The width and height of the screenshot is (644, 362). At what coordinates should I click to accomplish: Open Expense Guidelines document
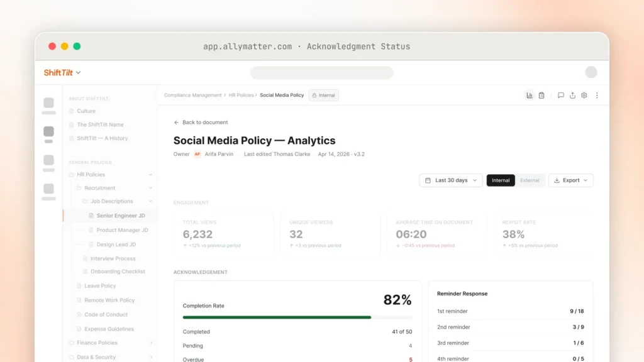(109, 329)
